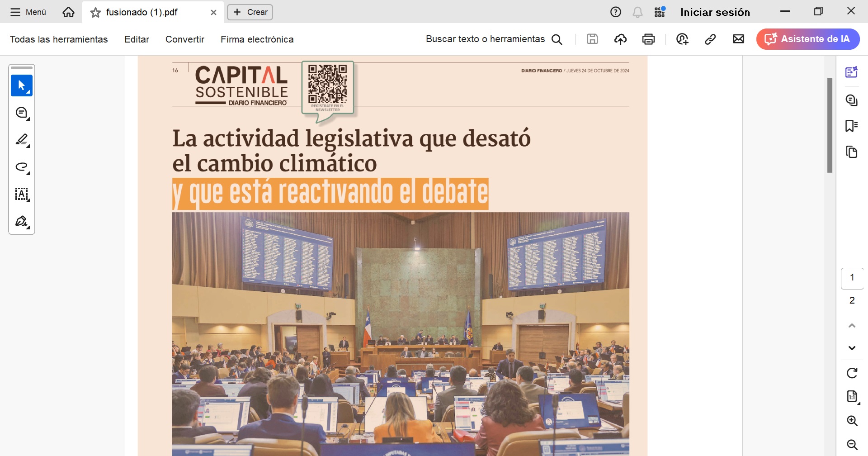Open the Editar menu

(x=136, y=39)
